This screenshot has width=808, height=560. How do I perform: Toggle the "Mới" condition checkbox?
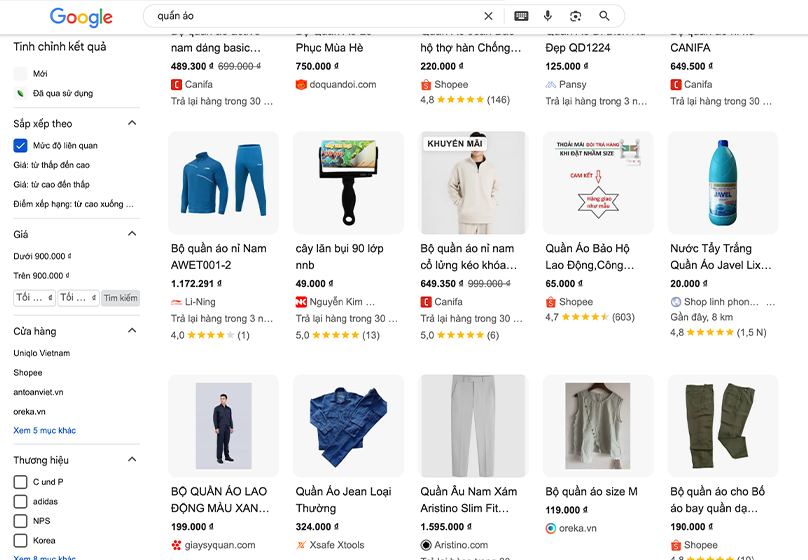point(20,74)
